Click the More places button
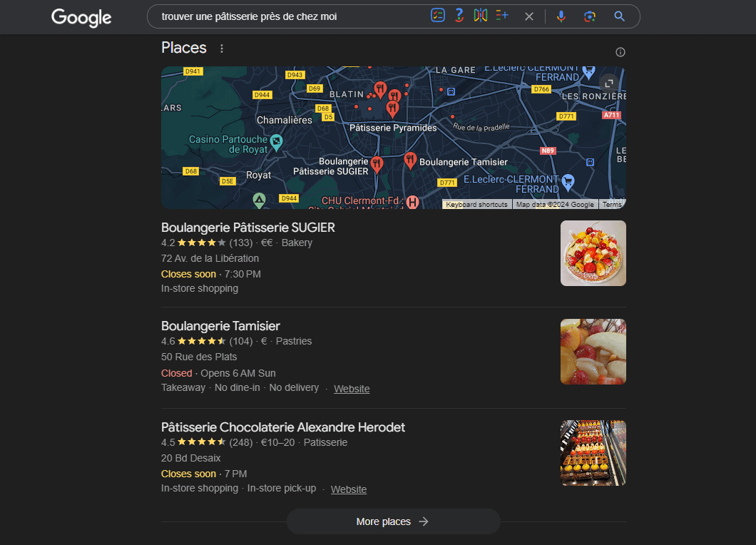The height and width of the screenshot is (545, 756). click(393, 521)
